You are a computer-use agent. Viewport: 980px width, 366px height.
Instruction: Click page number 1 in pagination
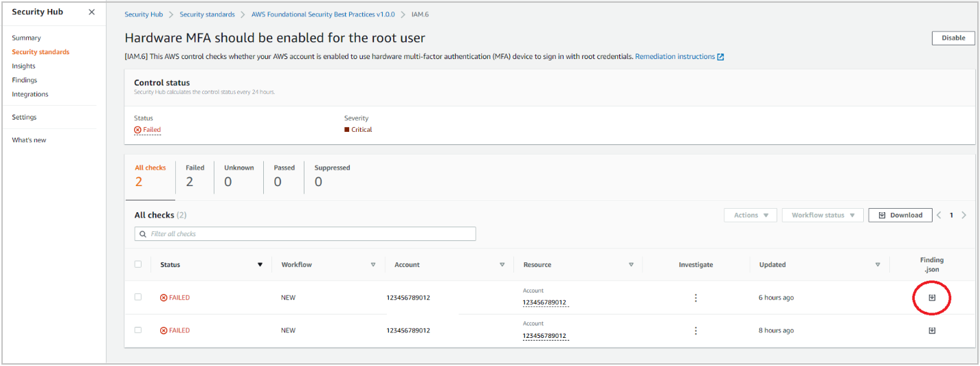952,215
